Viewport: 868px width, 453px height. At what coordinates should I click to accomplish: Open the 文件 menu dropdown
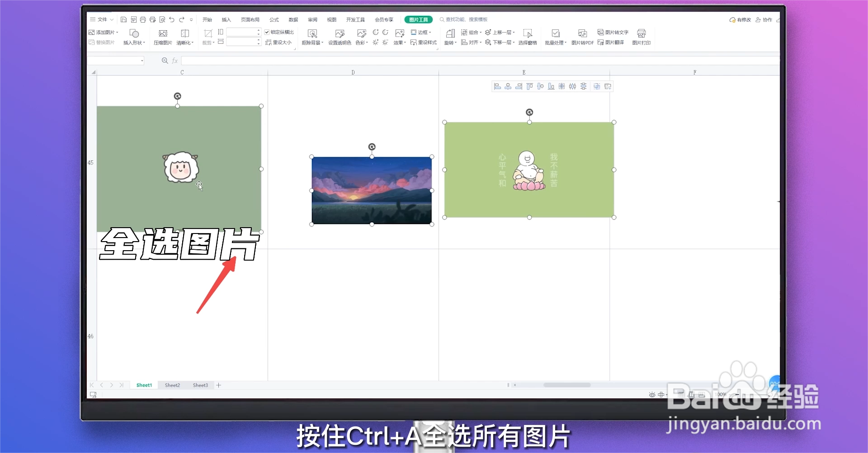pos(102,19)
